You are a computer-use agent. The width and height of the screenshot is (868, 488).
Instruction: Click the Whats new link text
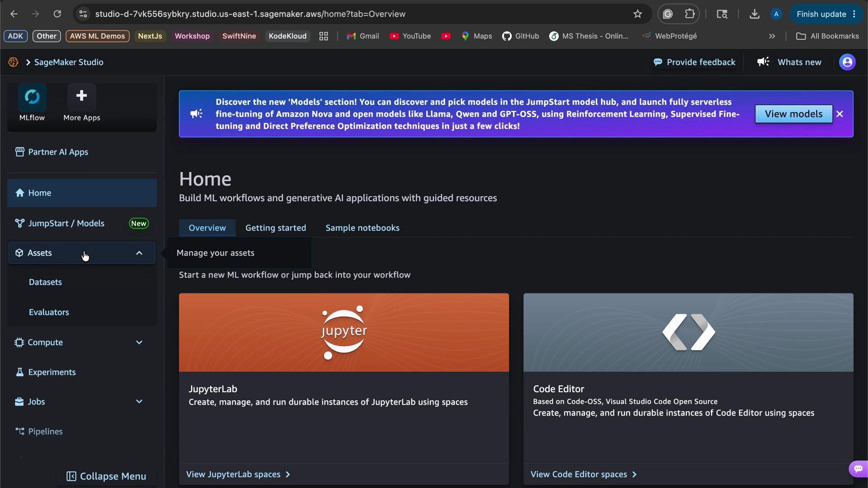799,62
